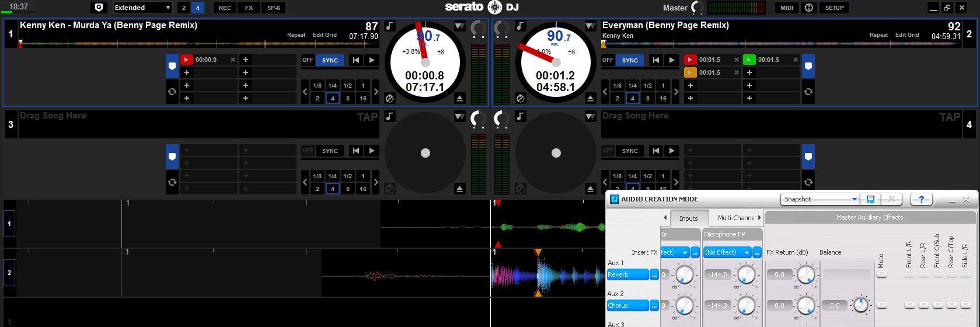This screenshot has height=327, width=980.
Task: Play deck 1 with the play button
Action: [x=372, y=60]
